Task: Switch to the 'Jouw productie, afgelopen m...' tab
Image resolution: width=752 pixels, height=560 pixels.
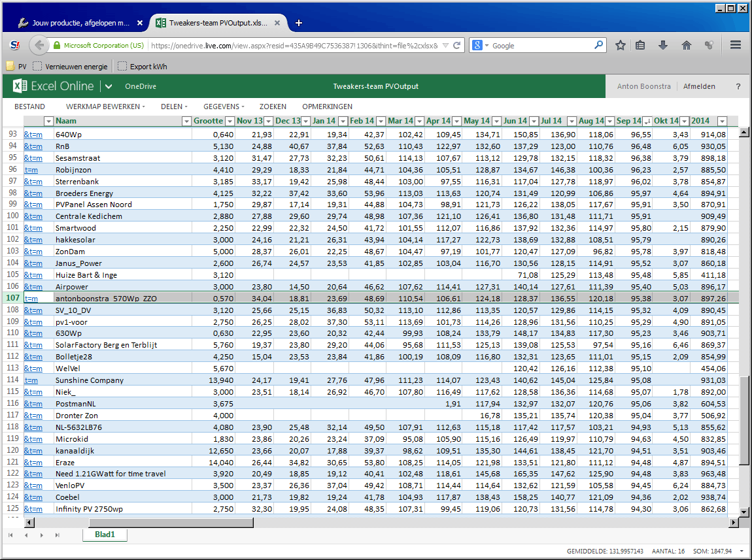Action: point(79,23)
